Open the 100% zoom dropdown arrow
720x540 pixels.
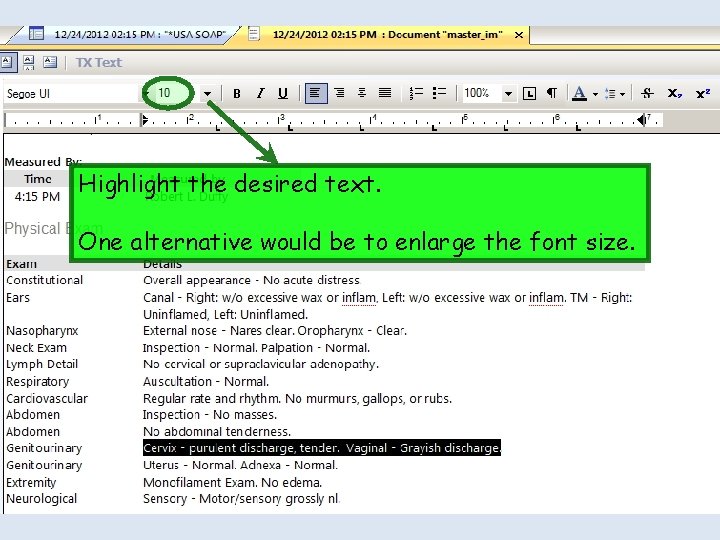(508, 94)
